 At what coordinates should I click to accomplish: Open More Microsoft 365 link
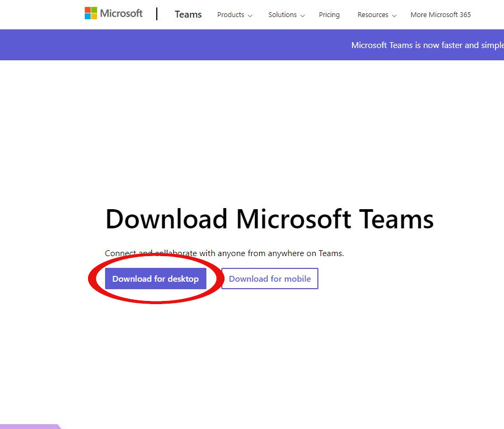[441, 15]
